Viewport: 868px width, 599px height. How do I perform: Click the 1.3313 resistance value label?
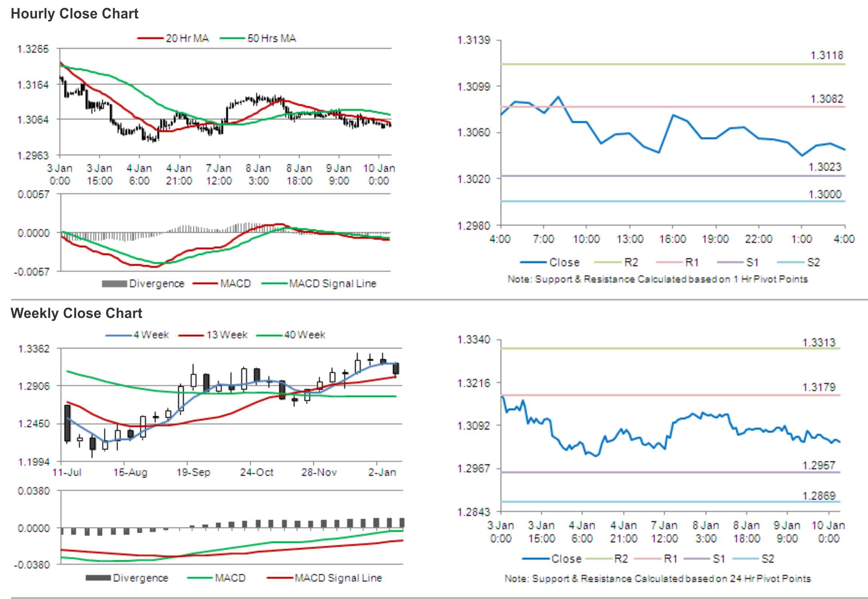click(x=819, y=343)
